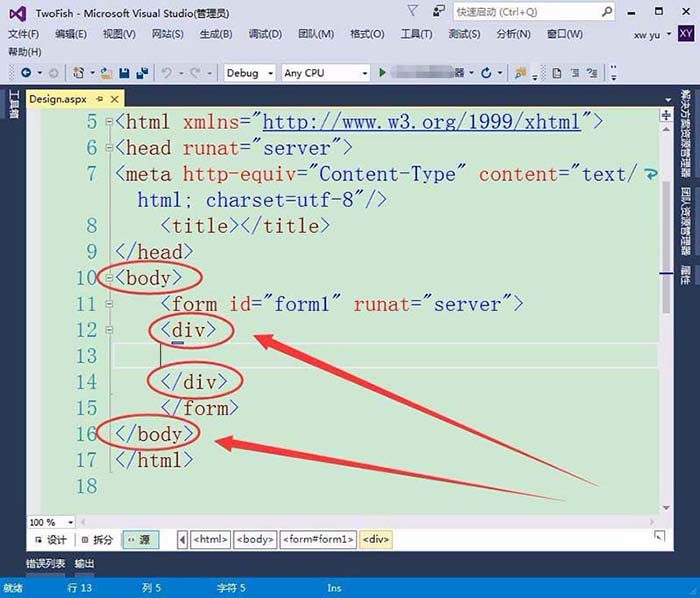Close the Design.aspx tab

(115, 99)
